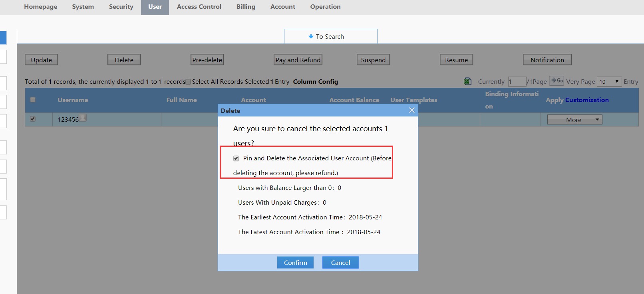Cancel the Delete dialog
Image resolution: width=644 pixels, height=294 pixels.
pos(340,262)
